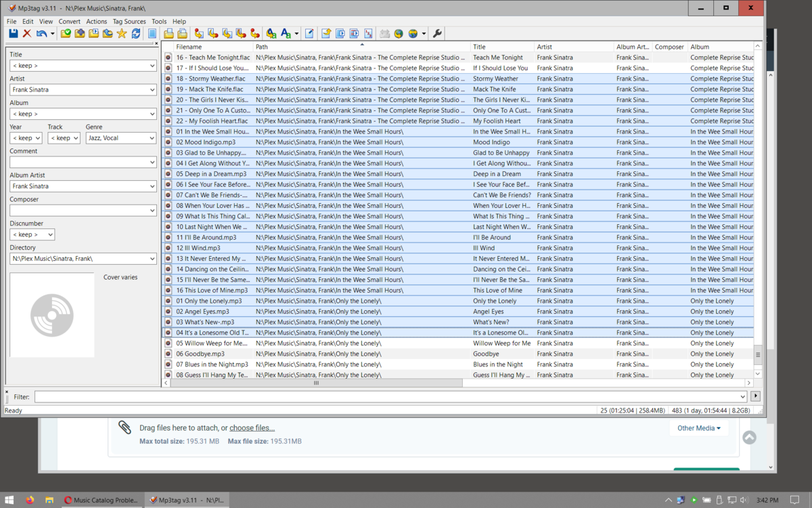
Task: Save the tags using the floppy disk icon
Action: (x=13, y=33)
